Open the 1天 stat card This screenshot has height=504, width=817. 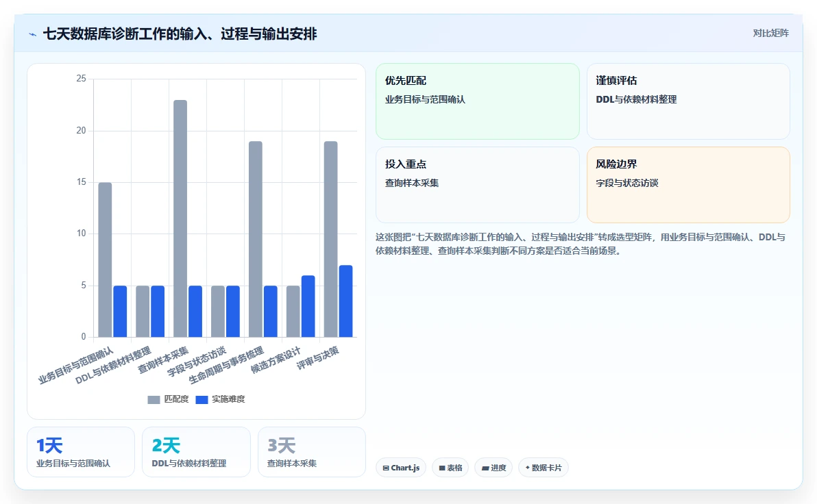[x=81, y=452]
